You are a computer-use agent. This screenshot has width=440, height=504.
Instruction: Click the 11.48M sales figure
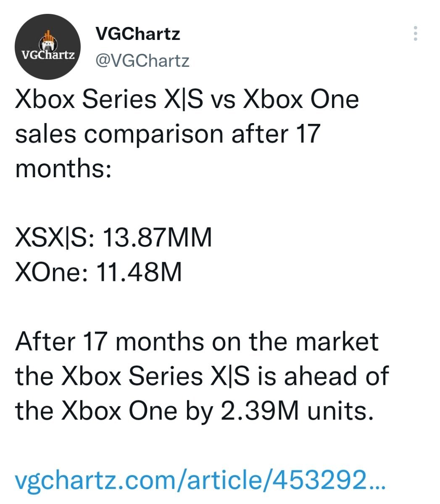tap(139, 272)
